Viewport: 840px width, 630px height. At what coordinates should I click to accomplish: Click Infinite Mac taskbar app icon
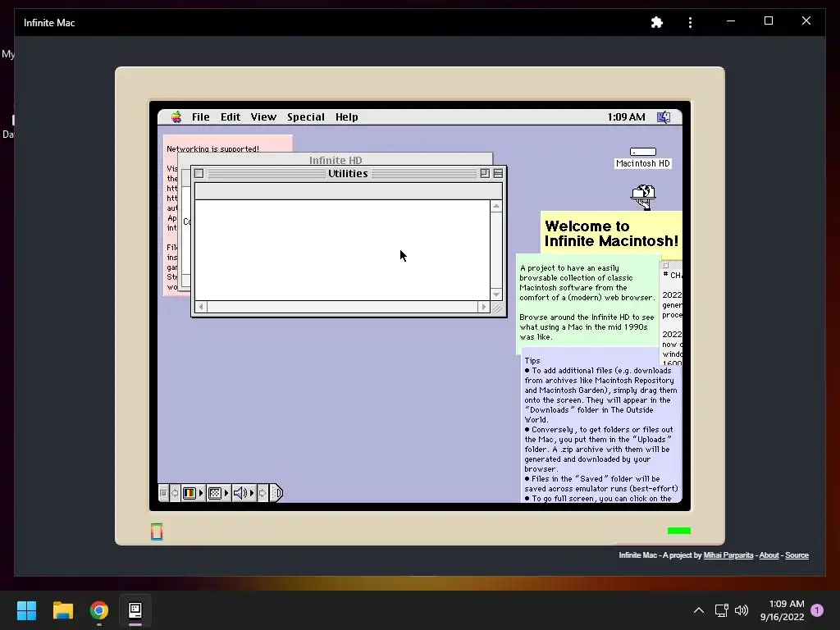coord(135,610)
